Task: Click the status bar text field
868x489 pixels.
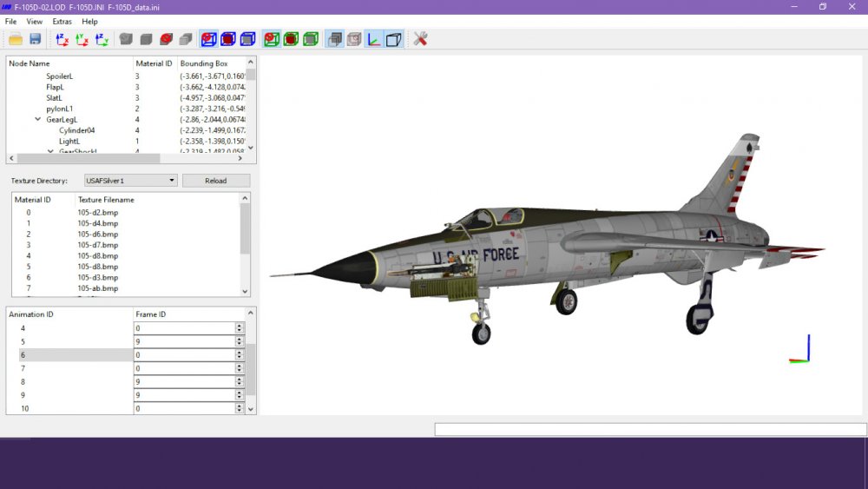Action: [x=650, y=430]
